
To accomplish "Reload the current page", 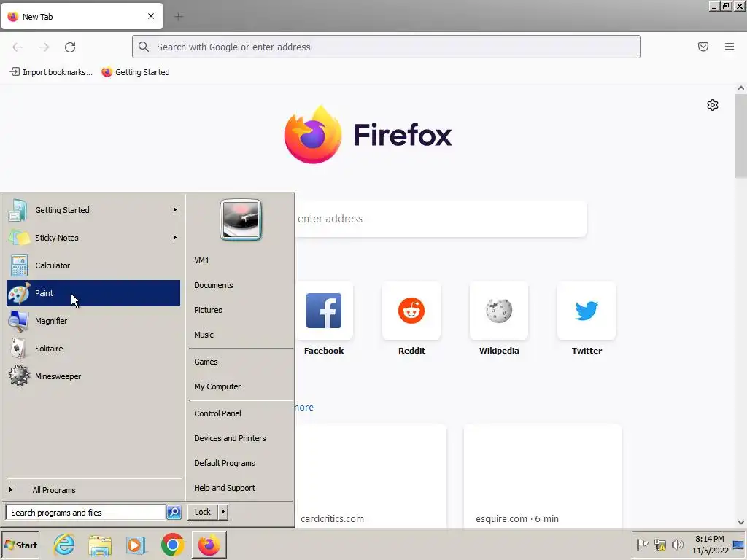I will [x=70, y=47].
